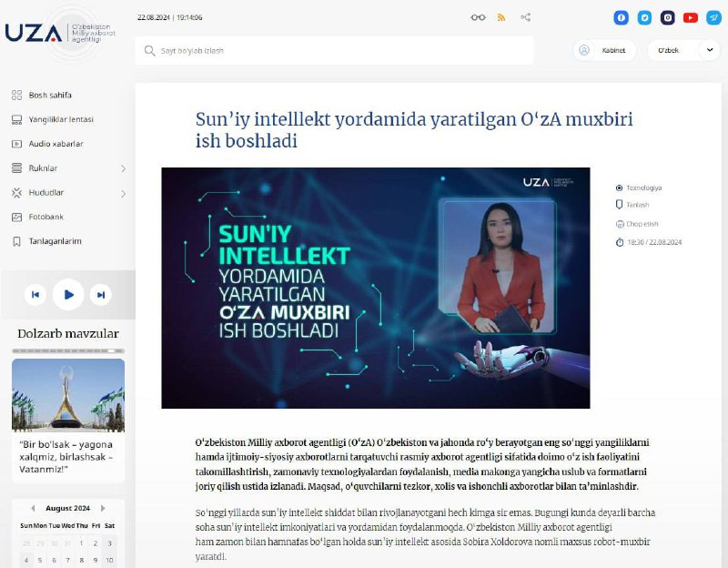
Task: Click the Fotobank image icon
Action: (16, 217)
